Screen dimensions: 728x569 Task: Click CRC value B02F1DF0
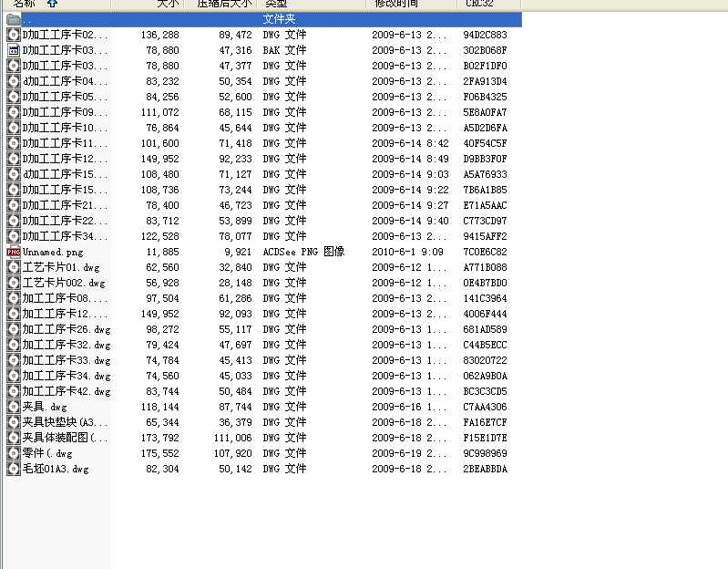485,66
